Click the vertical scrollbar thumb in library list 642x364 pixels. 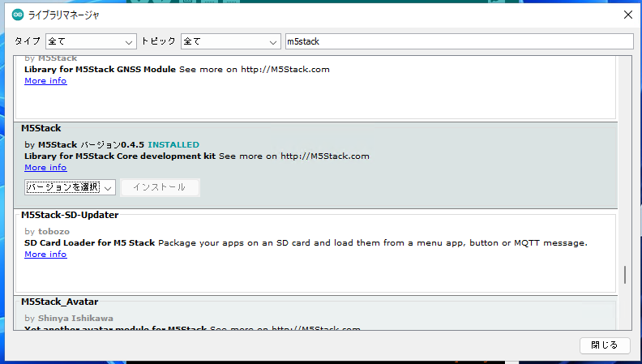(x=625, y=275)
